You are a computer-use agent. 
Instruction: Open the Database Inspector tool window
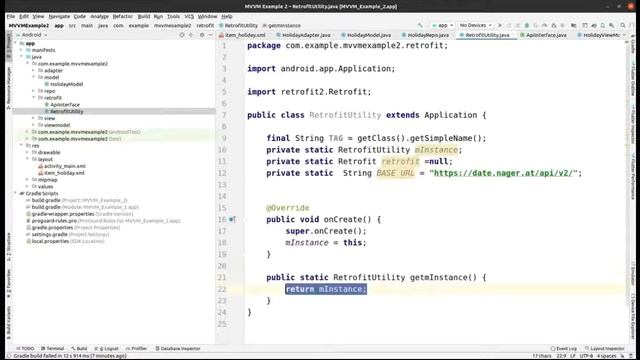[178, 349]
